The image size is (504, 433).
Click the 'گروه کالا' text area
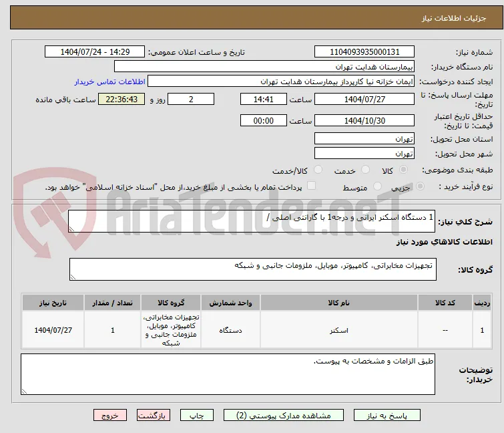252,269
